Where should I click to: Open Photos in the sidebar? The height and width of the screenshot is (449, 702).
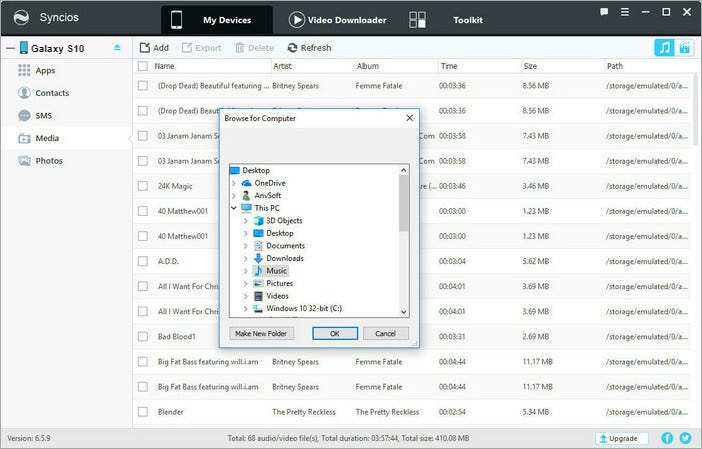point(40,161)
